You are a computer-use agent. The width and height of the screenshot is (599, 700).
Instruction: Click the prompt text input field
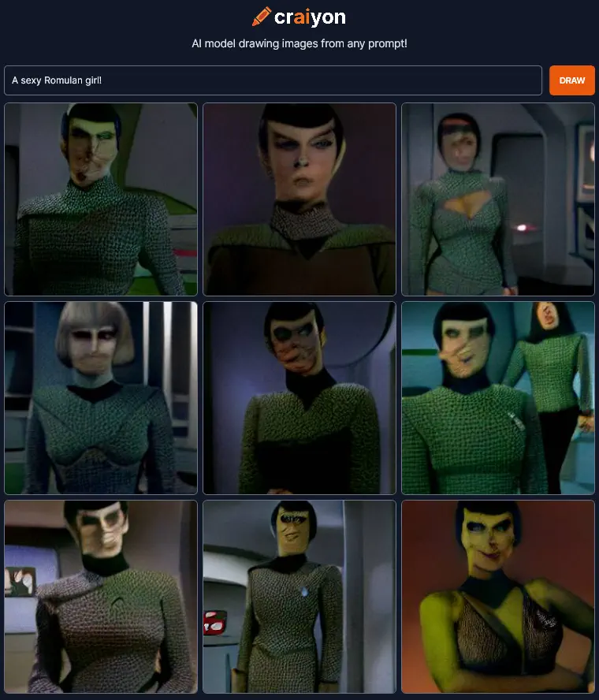click(x=273, y=80)
